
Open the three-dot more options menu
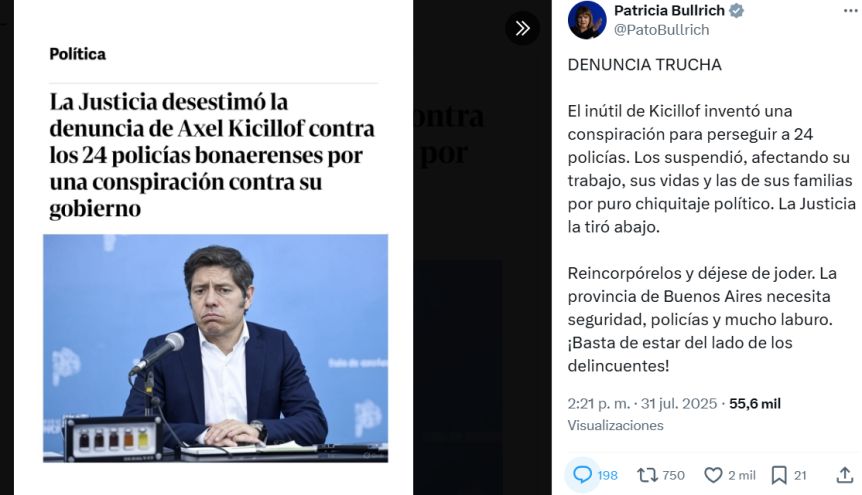coord(850,10)
